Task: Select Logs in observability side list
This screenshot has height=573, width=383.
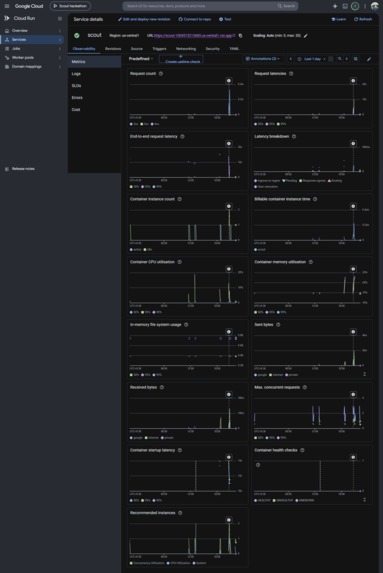Action: coord(95,74)
